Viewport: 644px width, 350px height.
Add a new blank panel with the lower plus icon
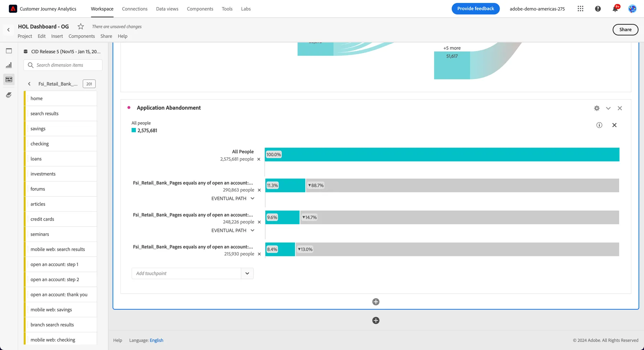coord(376,321)
